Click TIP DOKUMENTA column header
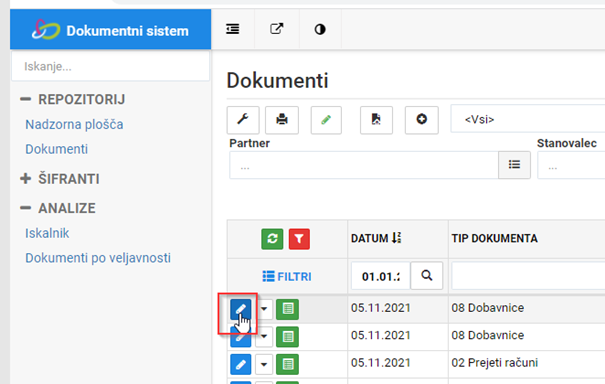Viewport: 605px width, 384px height. [x=495, y=238]
